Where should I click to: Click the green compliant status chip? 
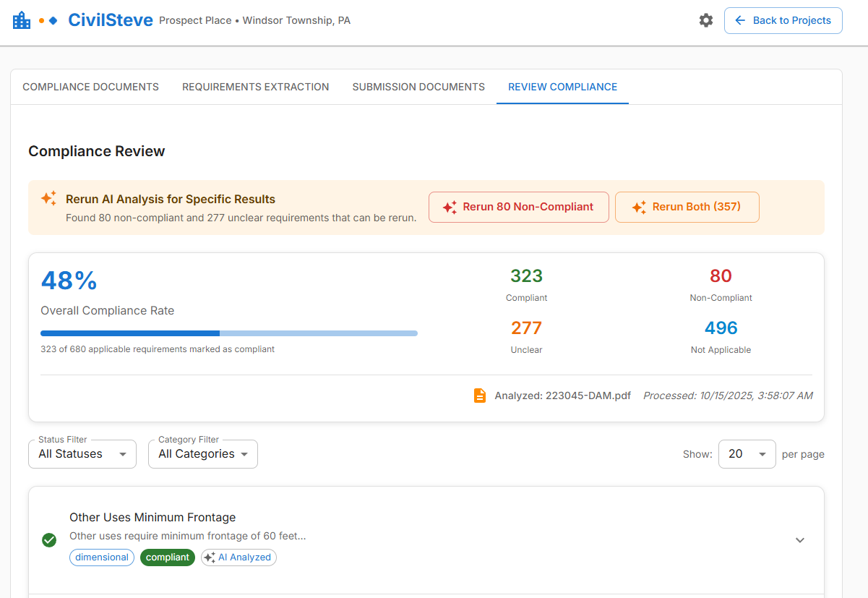pyautogui.click(x=168, y=558)
